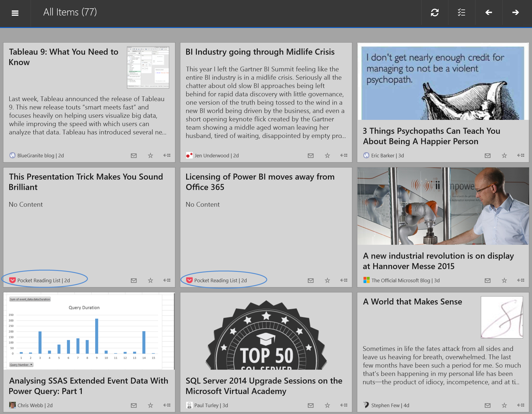Image resolution: width=532 pixels, height=414 pixels.
Task: Click the Gartner BI Summit summary text
Action: coord(266,102)
